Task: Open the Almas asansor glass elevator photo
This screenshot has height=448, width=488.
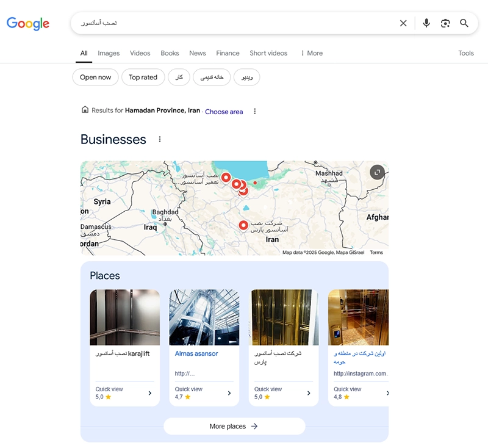Action: [204, 317]
